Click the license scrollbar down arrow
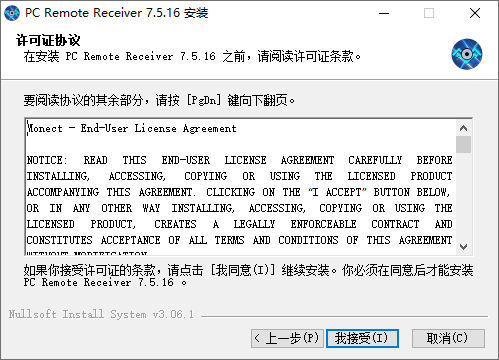Screen dimensions: 499x360 coord(463,247)
